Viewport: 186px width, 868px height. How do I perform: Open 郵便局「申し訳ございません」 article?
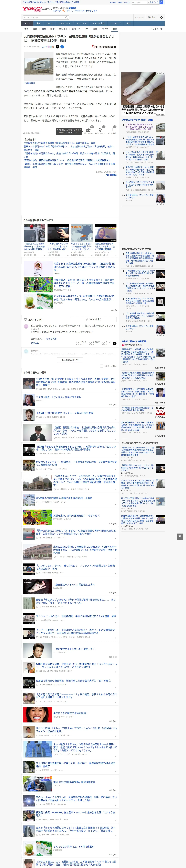pos(76,601)
